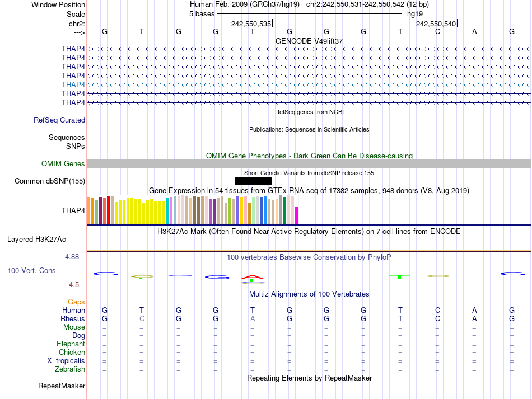Click Basewise Conservation by PhyloP title
The image size is (532, 399).
309,257
